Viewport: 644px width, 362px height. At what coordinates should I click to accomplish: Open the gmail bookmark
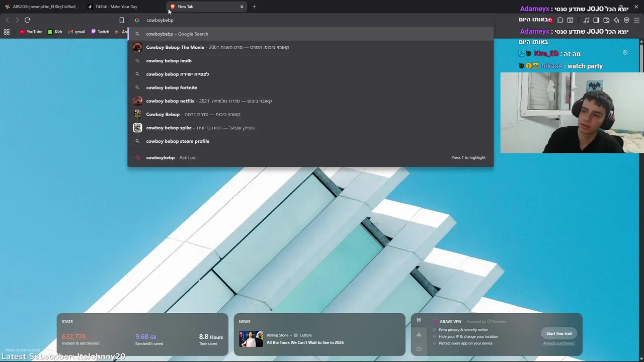pyautogui.click(x=77, y=32)
